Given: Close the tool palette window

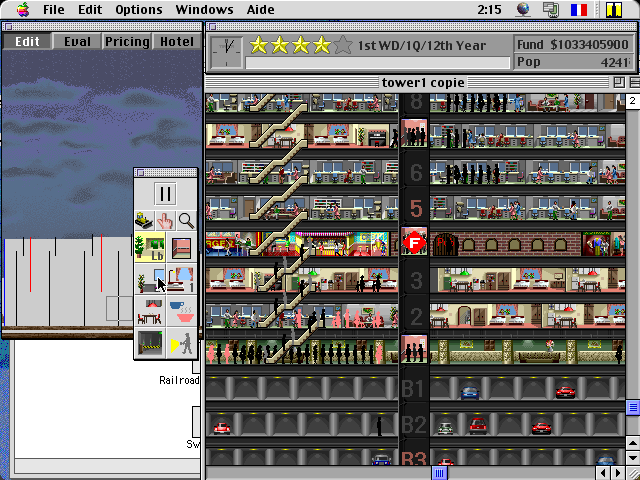Looking at the screenshot, I should tap(140, 172).
